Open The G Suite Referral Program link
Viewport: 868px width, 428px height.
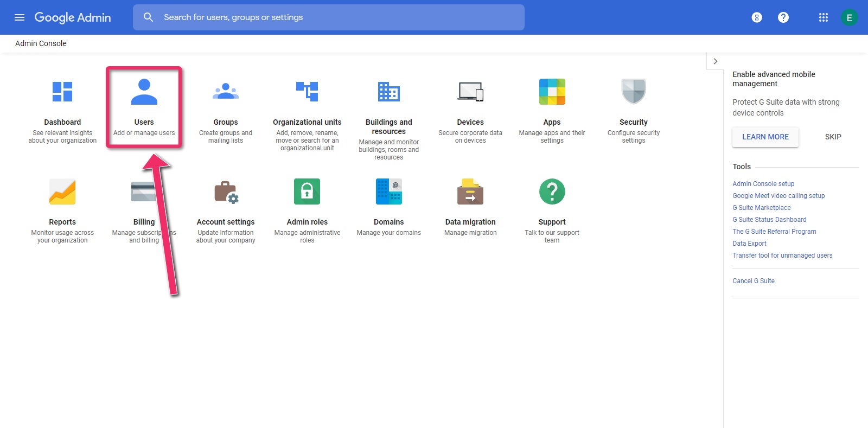(774, 232)
